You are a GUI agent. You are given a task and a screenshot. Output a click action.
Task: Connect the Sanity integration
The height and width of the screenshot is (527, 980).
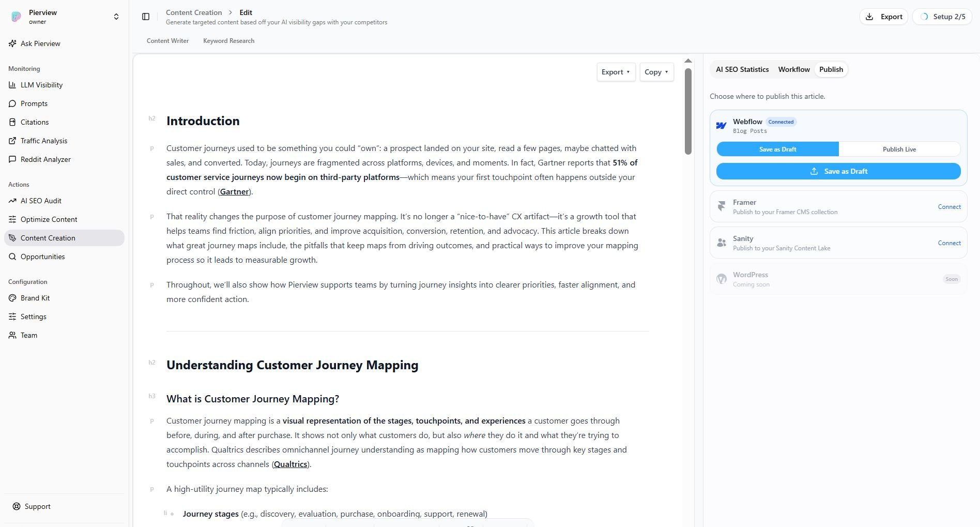[x=949, y=243]
